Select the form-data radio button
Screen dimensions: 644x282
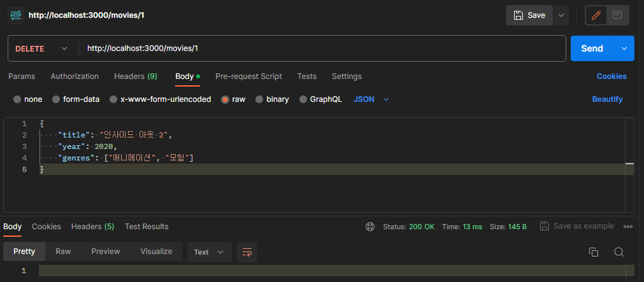point(56,99)
